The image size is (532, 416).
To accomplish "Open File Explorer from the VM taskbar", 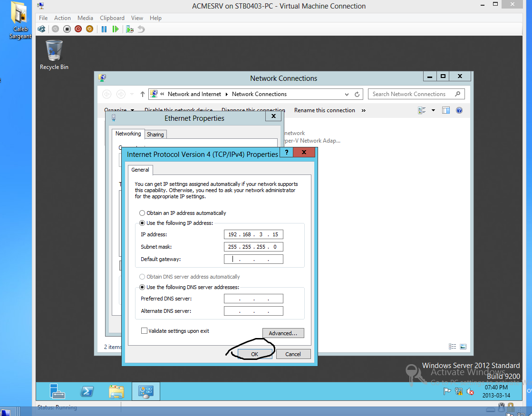I will click(116, 392).
